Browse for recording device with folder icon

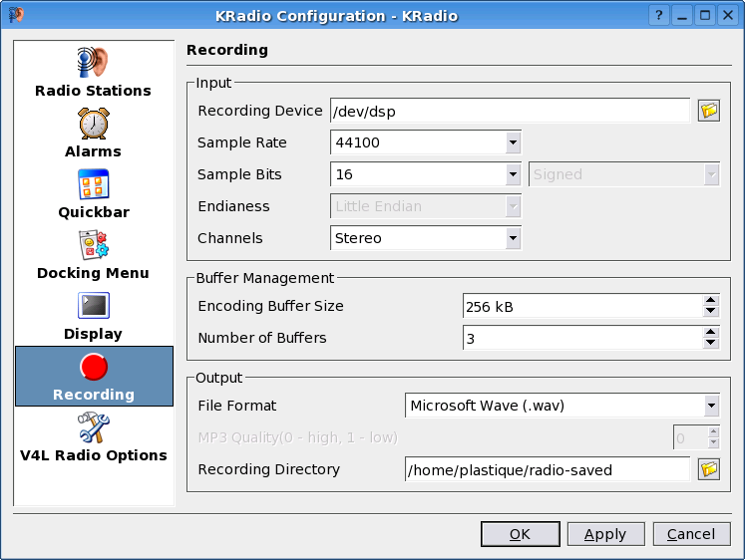pos(709,111)
